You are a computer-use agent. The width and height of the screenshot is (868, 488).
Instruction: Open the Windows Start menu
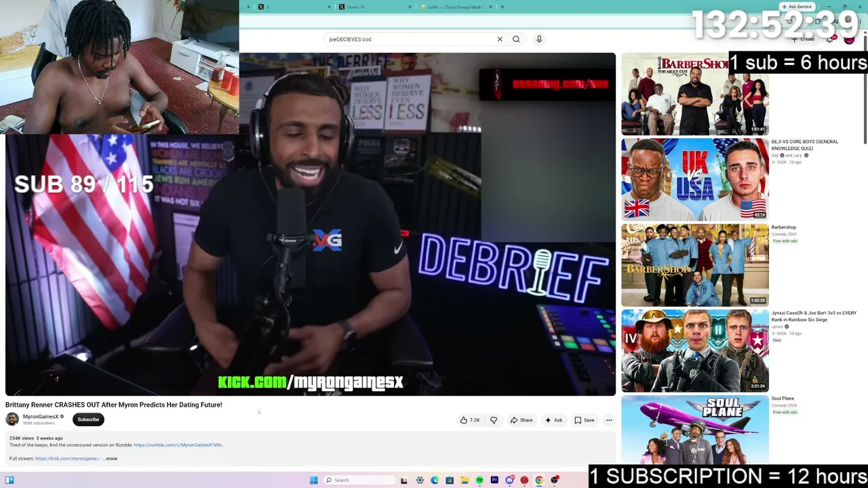coord(314,480)
